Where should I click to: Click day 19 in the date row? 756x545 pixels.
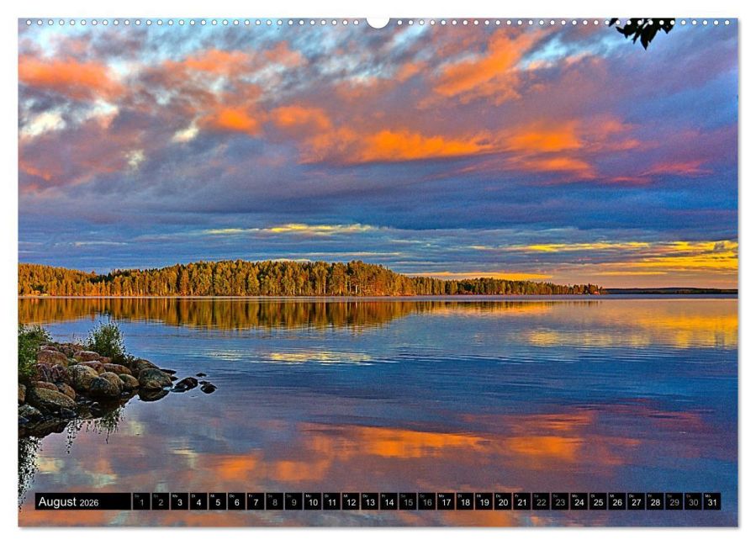(484, 502)
